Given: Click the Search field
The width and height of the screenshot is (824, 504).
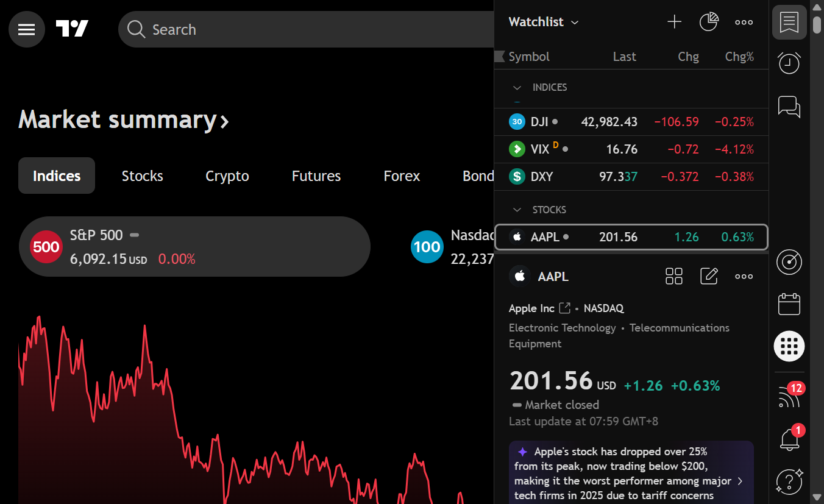Looking at the screenshot, I should (x=306, y=29).
